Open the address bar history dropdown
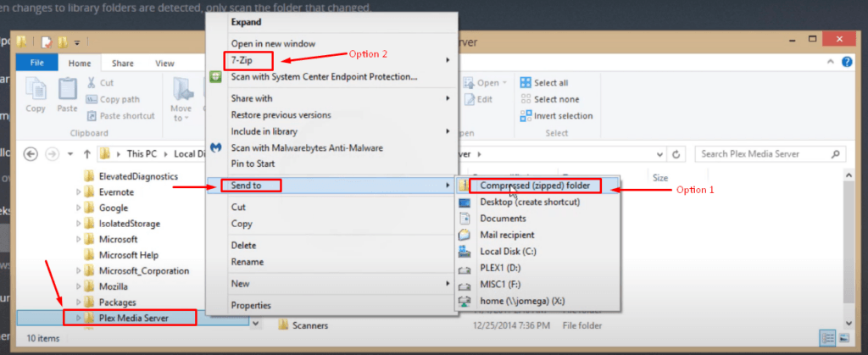Screen dimensions: 868x355 pos(659,154)
